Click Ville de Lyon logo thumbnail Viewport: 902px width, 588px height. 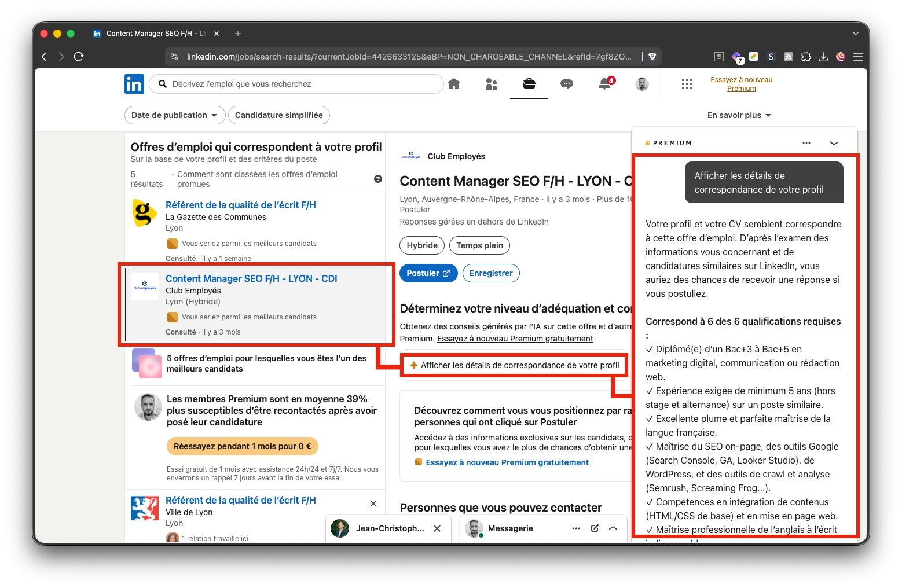pyautogui.click(x=144, y=508)
